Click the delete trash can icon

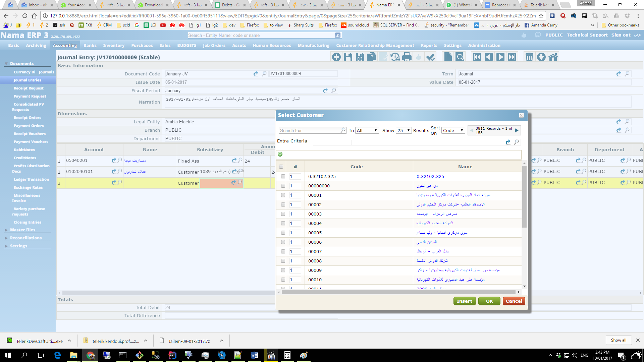pyautogui.click(x=529, y=57)
